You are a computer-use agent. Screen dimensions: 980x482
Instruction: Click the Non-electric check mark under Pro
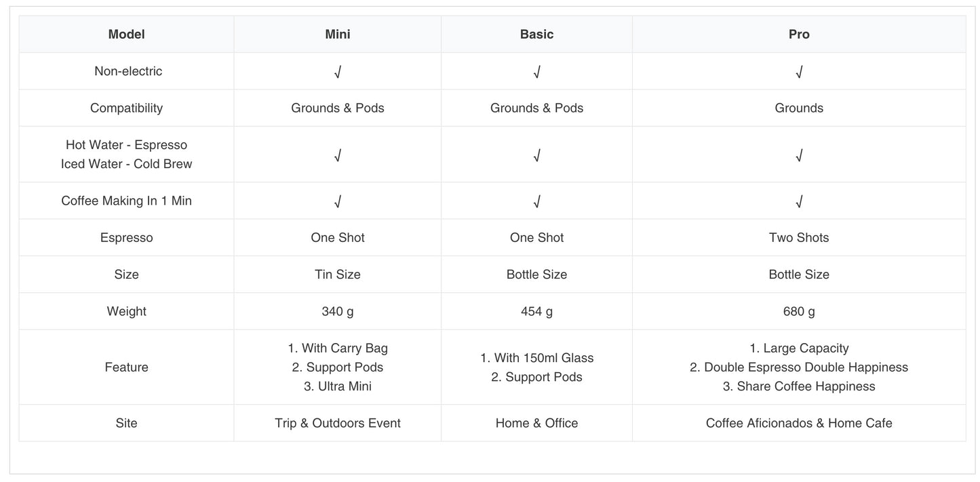[799, 72]
